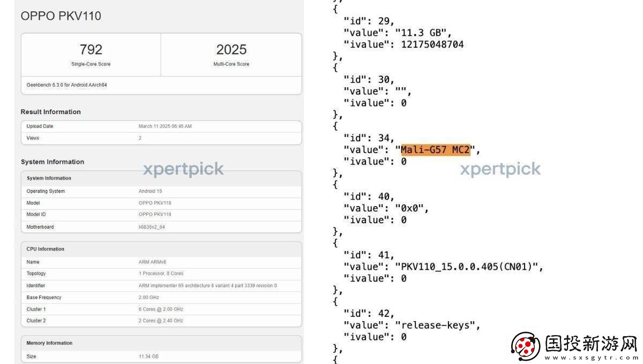Click the Motherboard k6835v2_64 value

[x=153, y=227]
